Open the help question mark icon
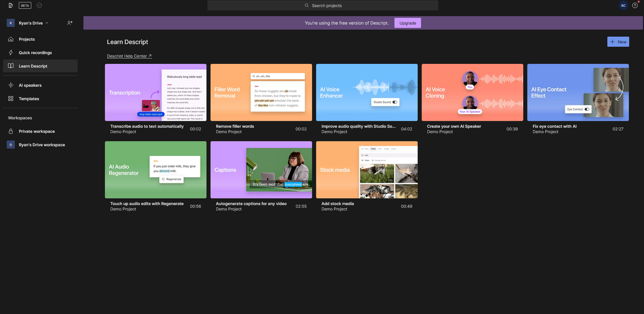 point(635,6)
